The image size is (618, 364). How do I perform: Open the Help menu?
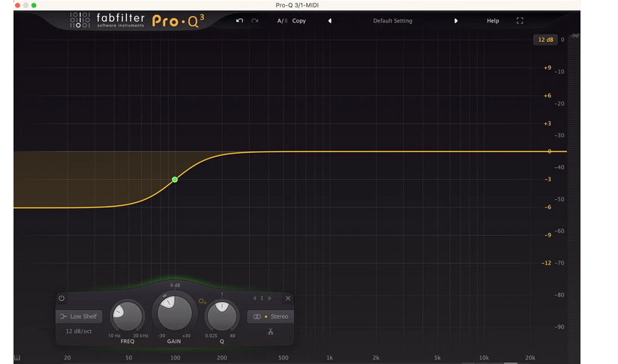tap(493, 21)
